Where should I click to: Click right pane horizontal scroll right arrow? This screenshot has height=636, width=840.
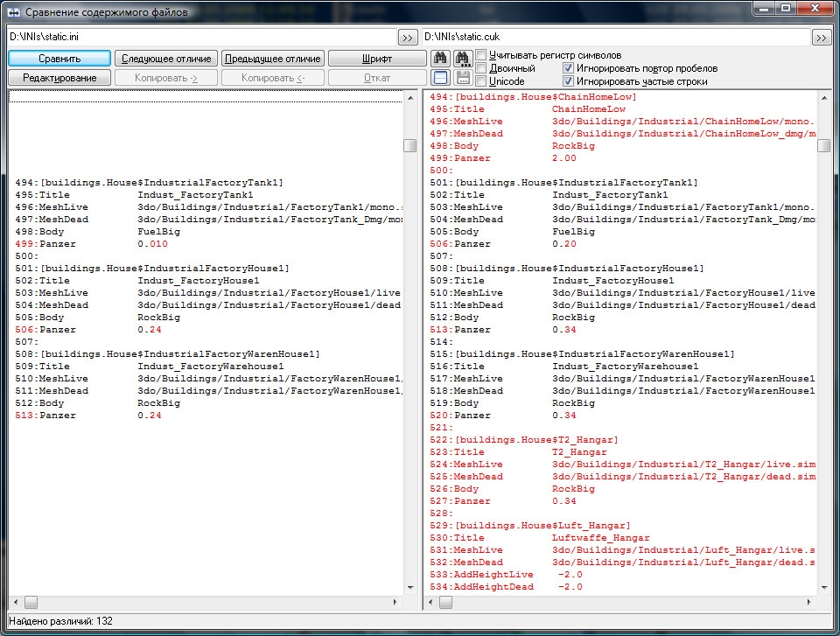[809, 602]
